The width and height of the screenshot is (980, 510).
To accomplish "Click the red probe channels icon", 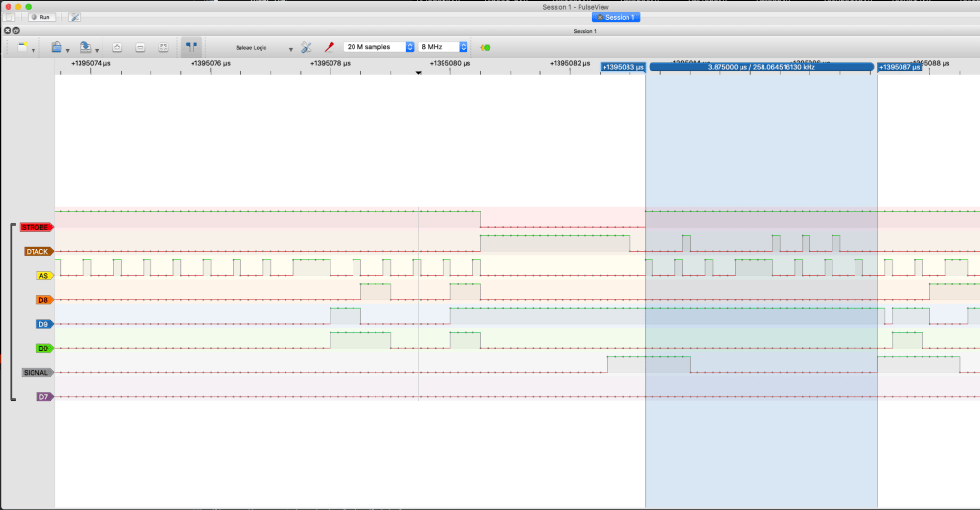I will point(329,46).
